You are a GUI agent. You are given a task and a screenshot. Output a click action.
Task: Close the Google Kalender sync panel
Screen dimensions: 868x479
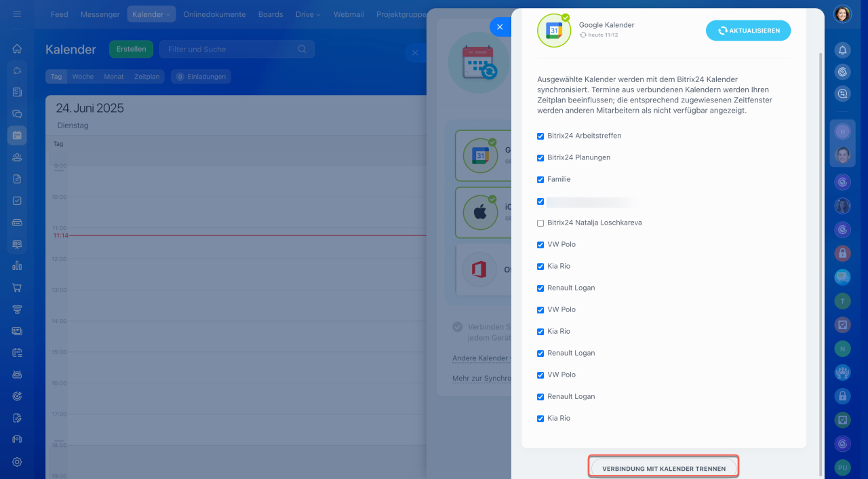coord(500,26)
